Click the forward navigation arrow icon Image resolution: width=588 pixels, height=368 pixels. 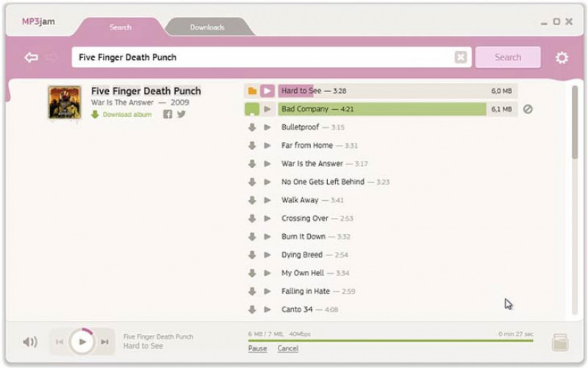[x=51, y=57]
